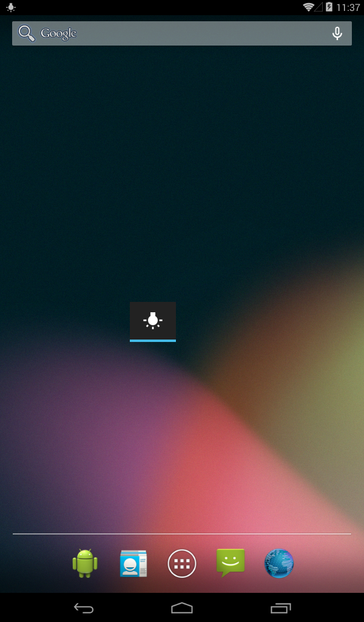Open the green Android robot app

(x=85, y=563)
